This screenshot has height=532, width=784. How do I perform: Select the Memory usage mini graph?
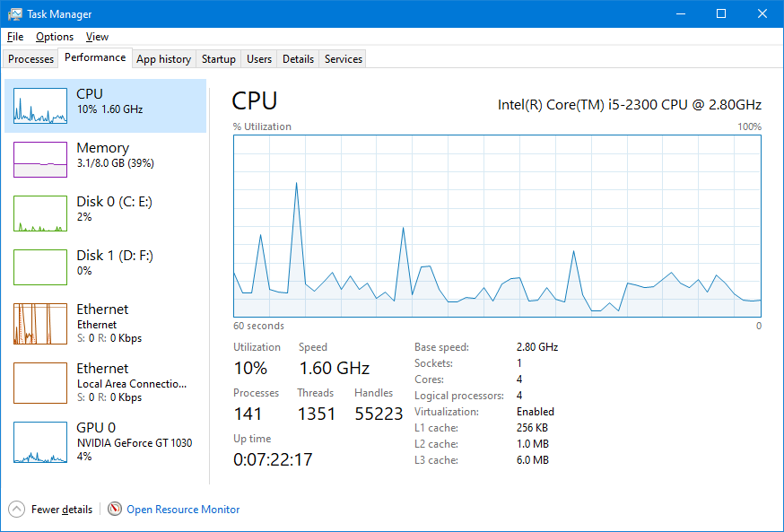[40, 160]
